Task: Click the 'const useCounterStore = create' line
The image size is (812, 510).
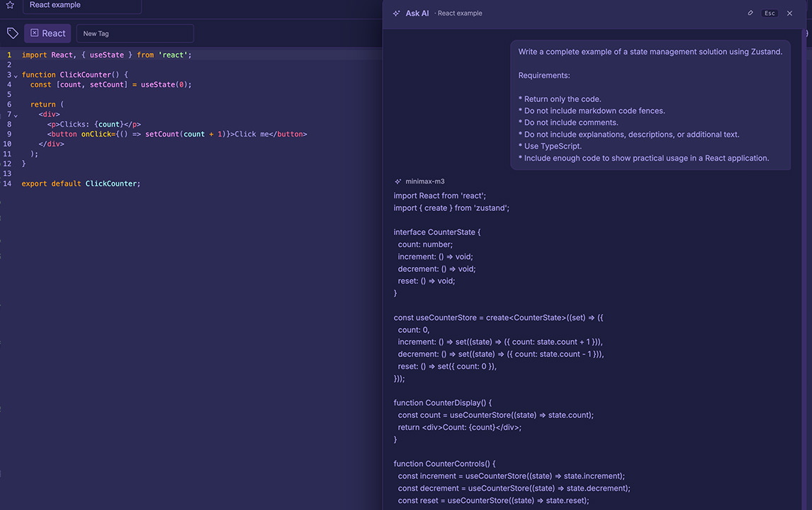Action: pos(498,318)
